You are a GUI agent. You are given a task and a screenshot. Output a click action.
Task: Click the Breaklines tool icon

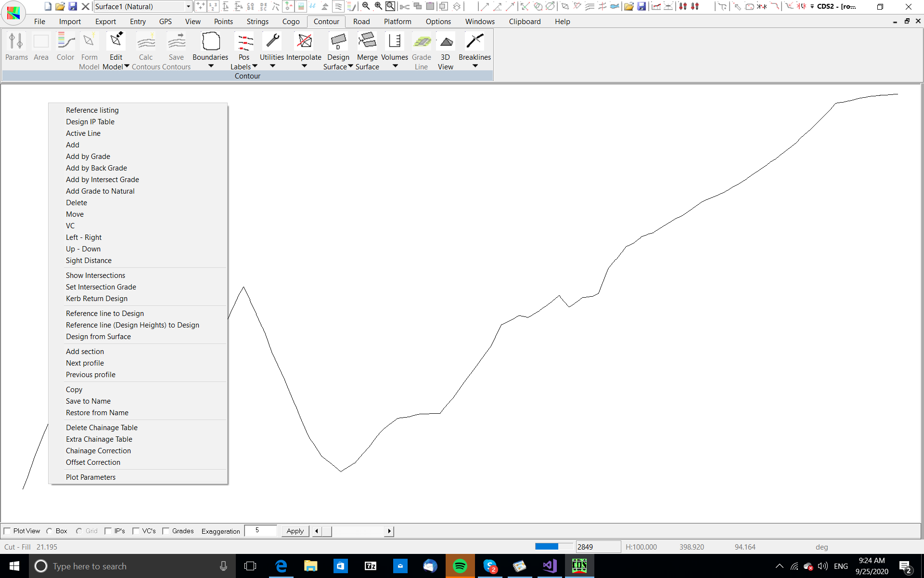(475, 42)
